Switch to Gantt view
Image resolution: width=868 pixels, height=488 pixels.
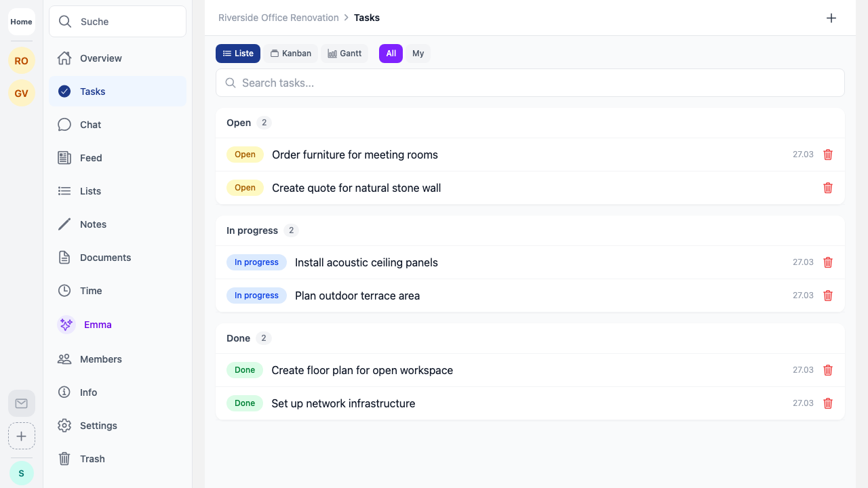(344, 54)
